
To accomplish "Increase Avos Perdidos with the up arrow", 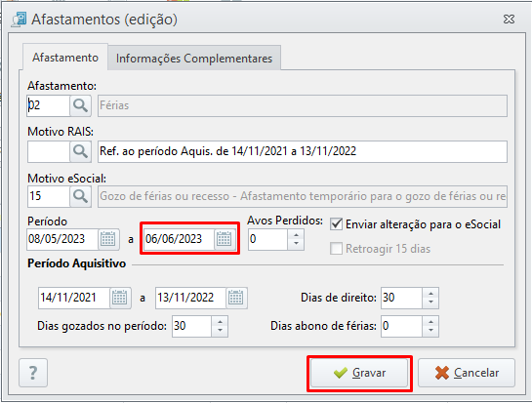I will tap(296, 235).
